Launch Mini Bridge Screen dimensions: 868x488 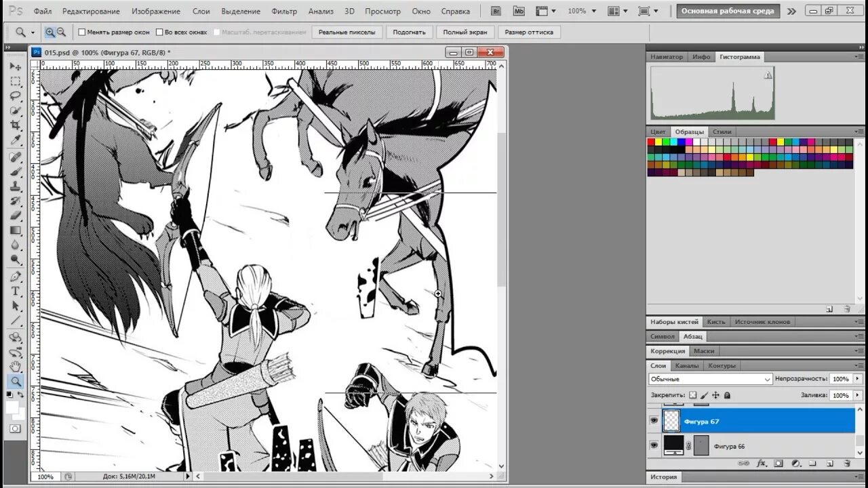(x=519, y=11)
